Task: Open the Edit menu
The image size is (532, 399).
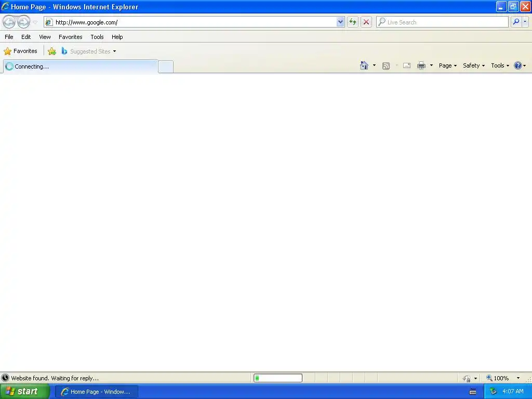Action: coord(26,37)
